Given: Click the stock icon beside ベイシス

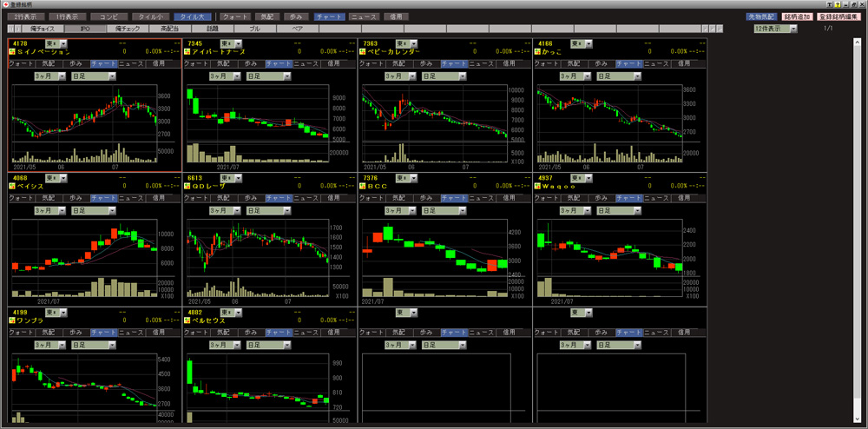Looking at the screenshot, I should pos(11,186).
